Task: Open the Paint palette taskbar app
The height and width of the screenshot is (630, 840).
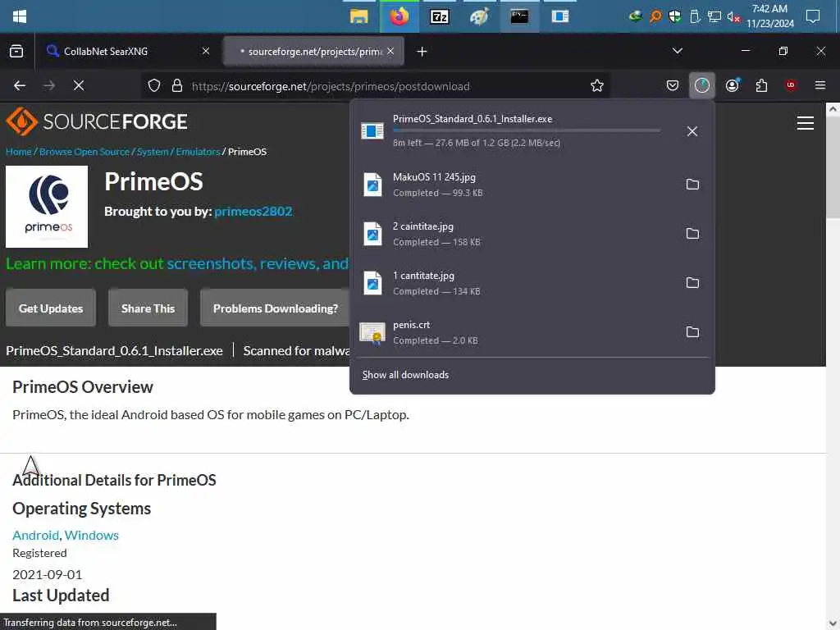Action: (x=479, y=16)
